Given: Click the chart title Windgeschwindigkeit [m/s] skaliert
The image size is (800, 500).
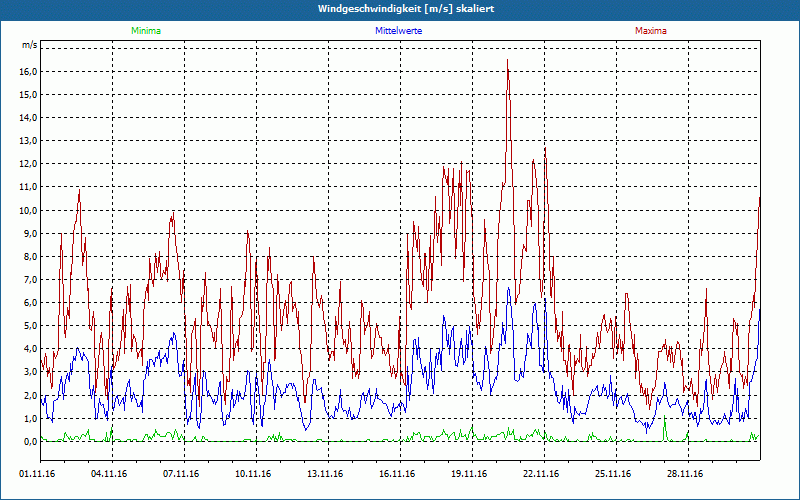Looking at the screenshot, I should (x=406, y=9).
